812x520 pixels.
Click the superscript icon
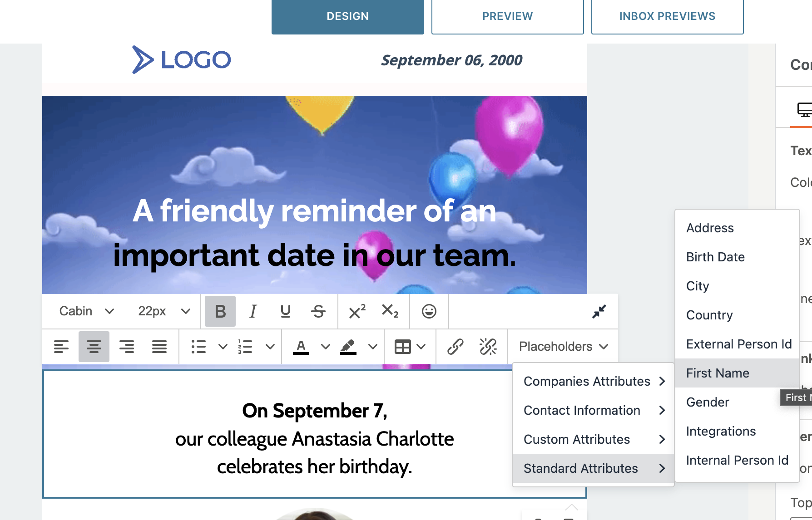pos(357,311)
